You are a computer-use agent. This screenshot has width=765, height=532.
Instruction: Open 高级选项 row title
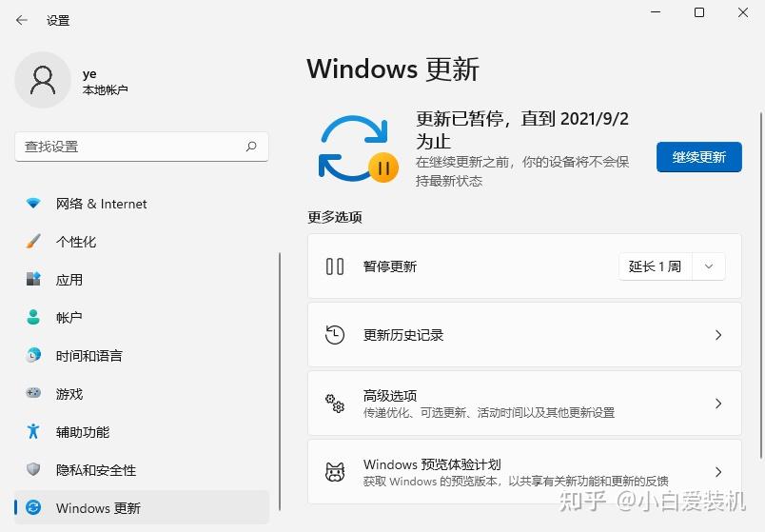[x=390, y=395]
